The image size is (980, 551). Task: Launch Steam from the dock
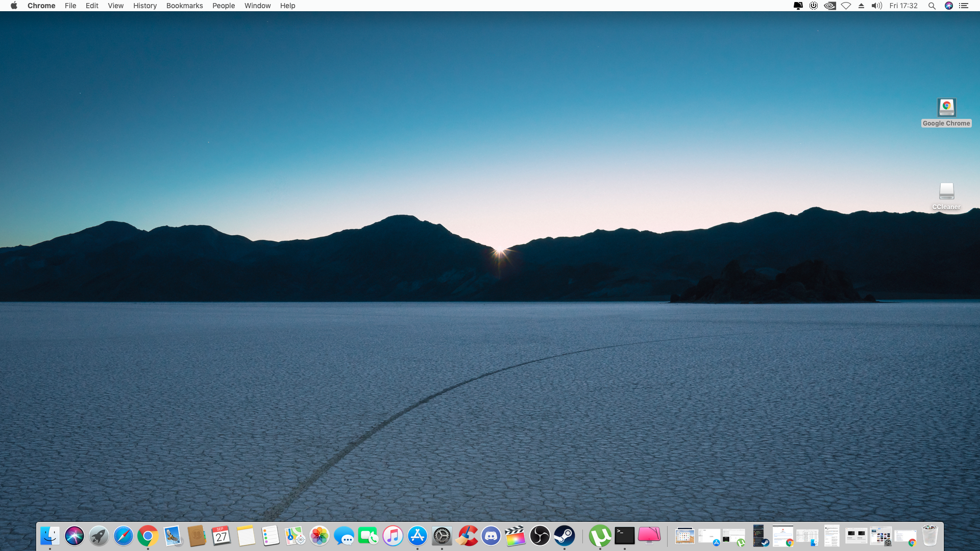(565, 536)
